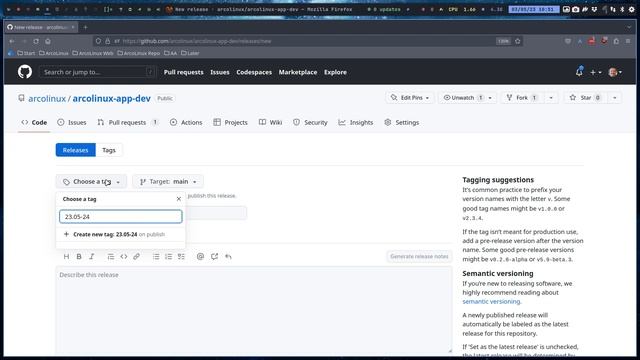
Task: Open the Actions tab
Action: coord(186,122)
